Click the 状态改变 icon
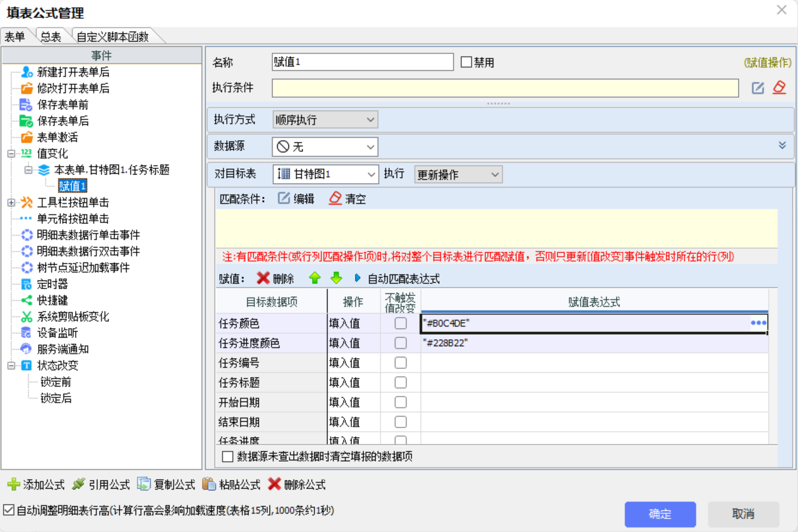Image resolution: width=798 pixels, height=532 pixels. (27, 366)
